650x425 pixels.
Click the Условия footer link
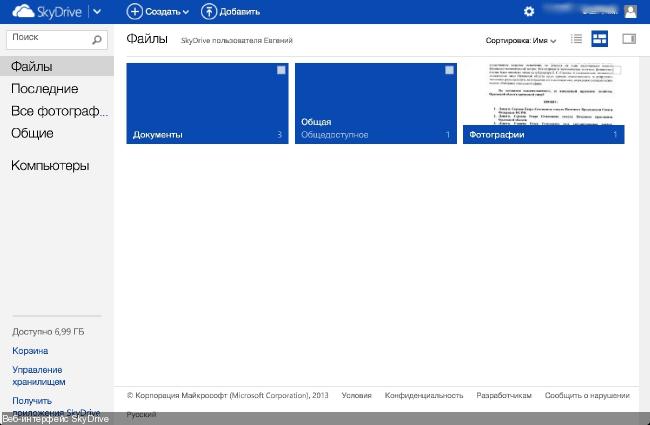(x=357, y=396)
